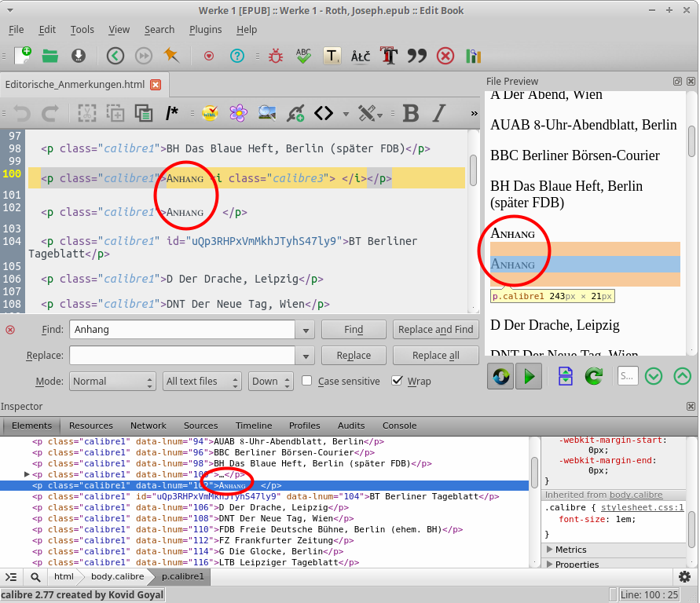This screenshot has width=700, height=603.
Task: Expand the Metrics section in Inspector
Action: click(570, 550)
